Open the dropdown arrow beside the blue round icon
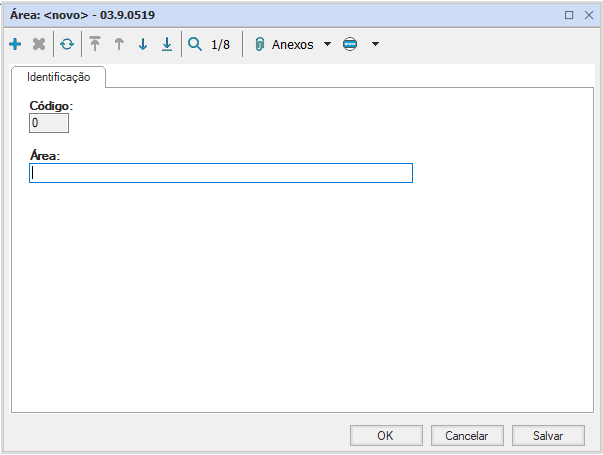 [375, 45]
